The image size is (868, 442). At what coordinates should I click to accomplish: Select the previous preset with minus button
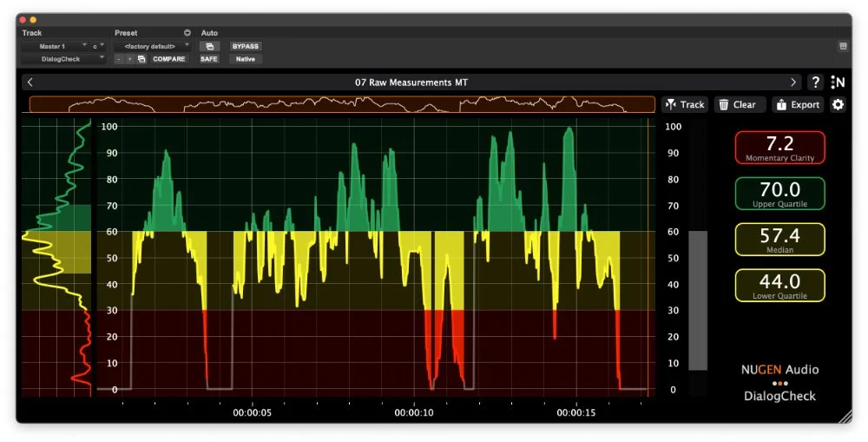(119, 59)
